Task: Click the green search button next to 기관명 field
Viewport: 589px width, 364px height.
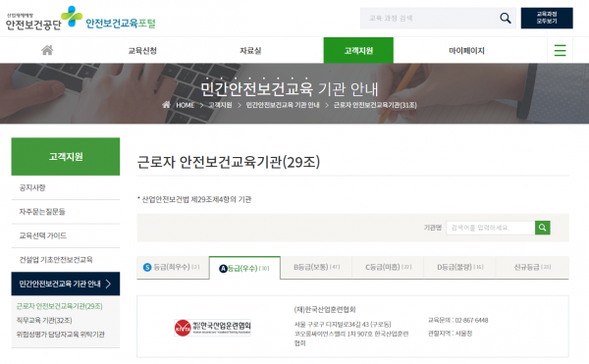Action: [543, 228]
